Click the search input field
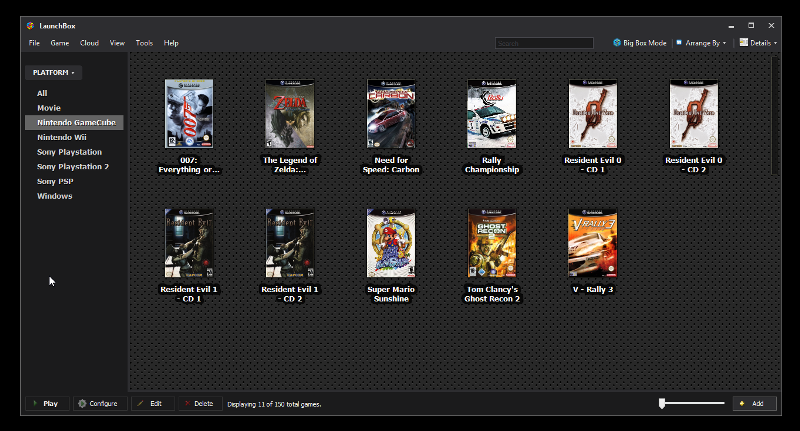The image size is (800, 431). (x=544, y=43)
